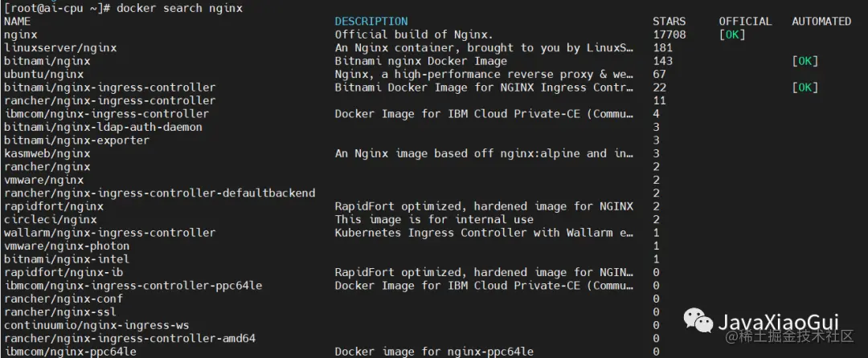Image resolution: width=868 pixels, height=358 pixels.
Task: Select the 'kasmweb/nginx' image name
Action: coord(47,153)
